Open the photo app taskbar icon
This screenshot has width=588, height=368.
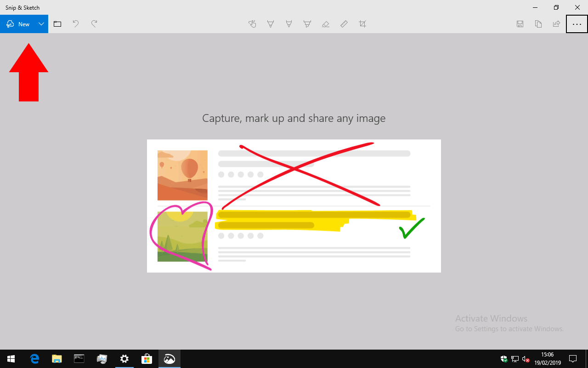pyautogui.click(x=102, y=359)
